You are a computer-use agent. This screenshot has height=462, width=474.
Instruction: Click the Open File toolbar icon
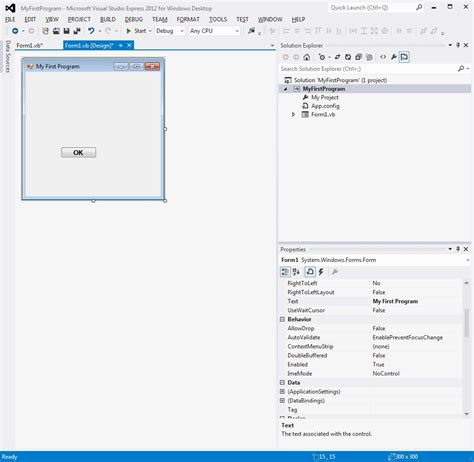click(x=56, y=31)
